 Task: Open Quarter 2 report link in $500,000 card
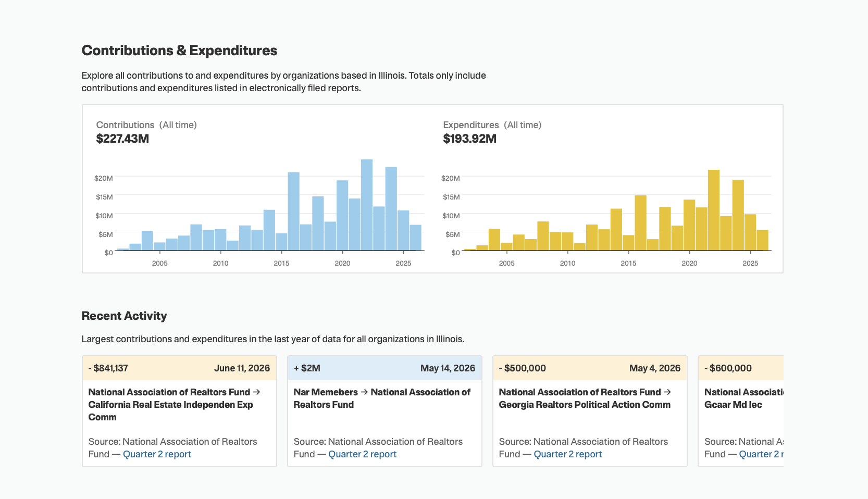pyautogui.click(x=567, y=454)
